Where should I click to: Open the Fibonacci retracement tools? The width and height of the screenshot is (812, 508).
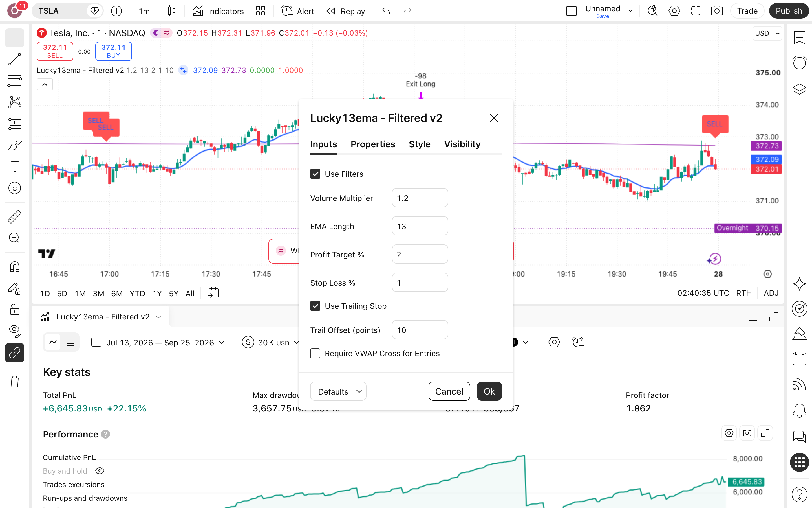coord(14,81)
